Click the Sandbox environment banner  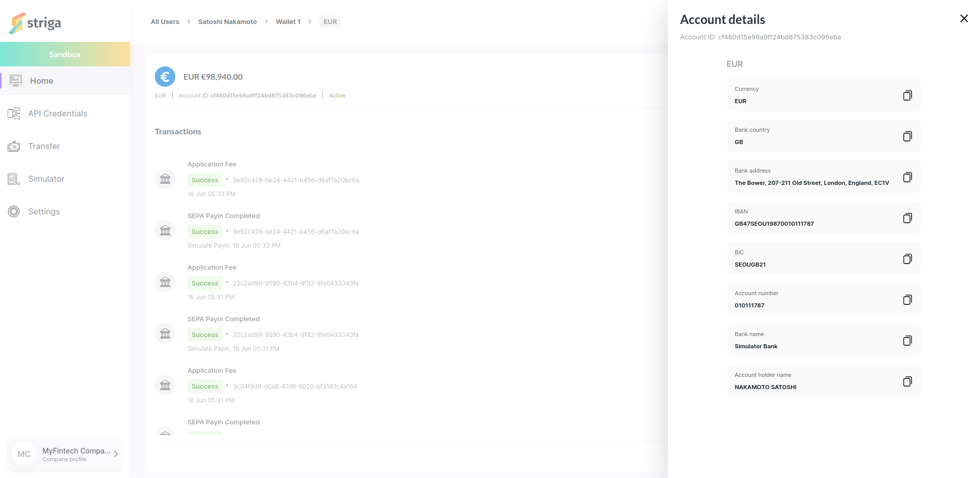point(65,54)
